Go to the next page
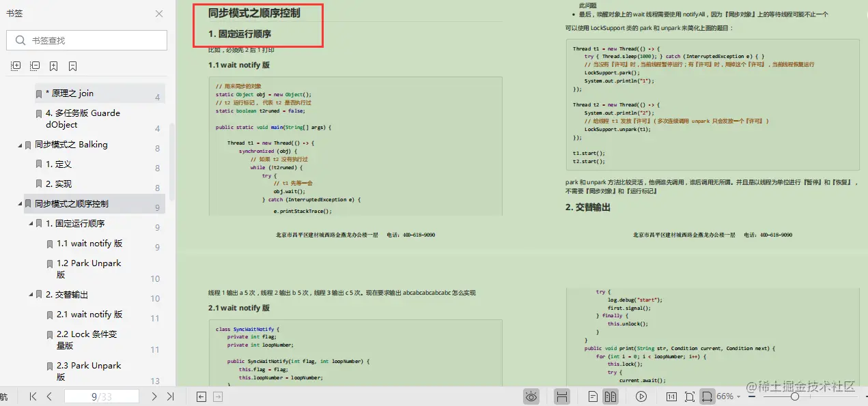868x406 pixels. (154, 396)
